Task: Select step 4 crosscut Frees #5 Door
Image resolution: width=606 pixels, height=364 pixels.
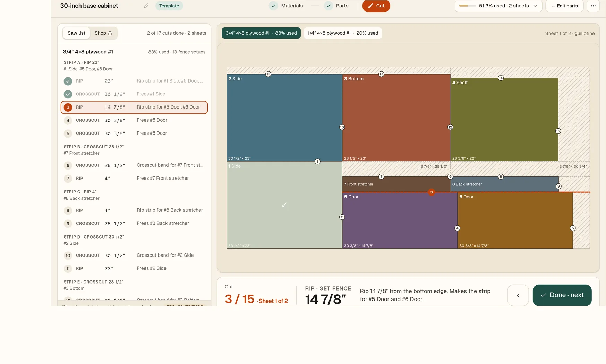Action: point(134,120)
